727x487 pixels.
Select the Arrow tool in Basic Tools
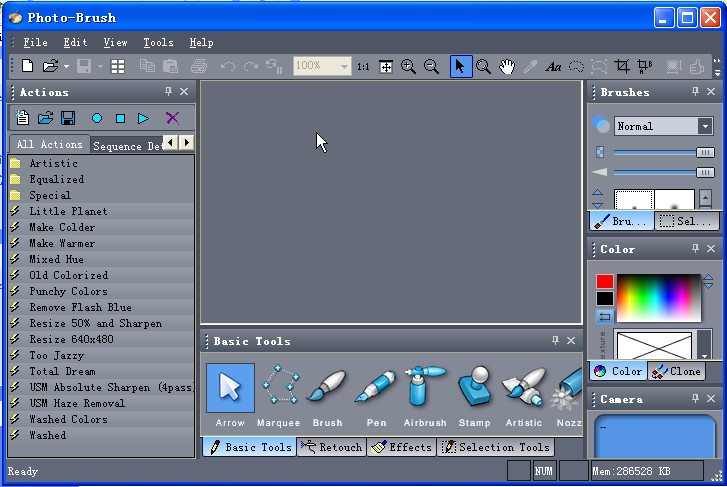click(230, 396)
